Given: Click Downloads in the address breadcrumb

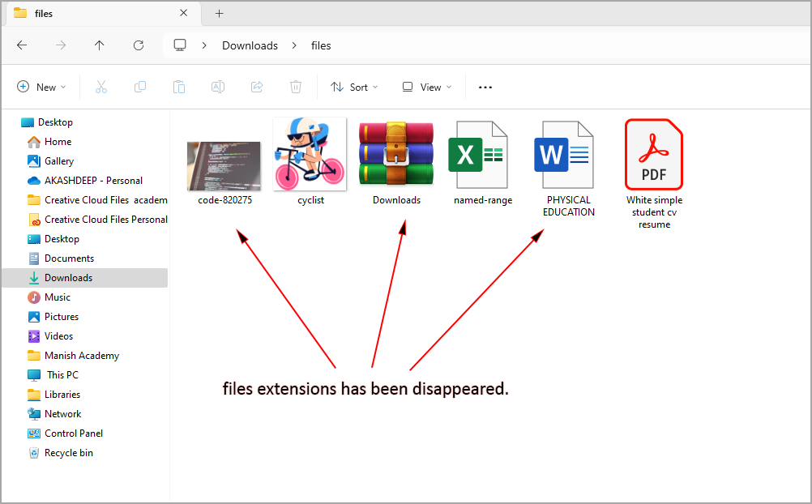Looking at the screenshot, I should (250, 45).
